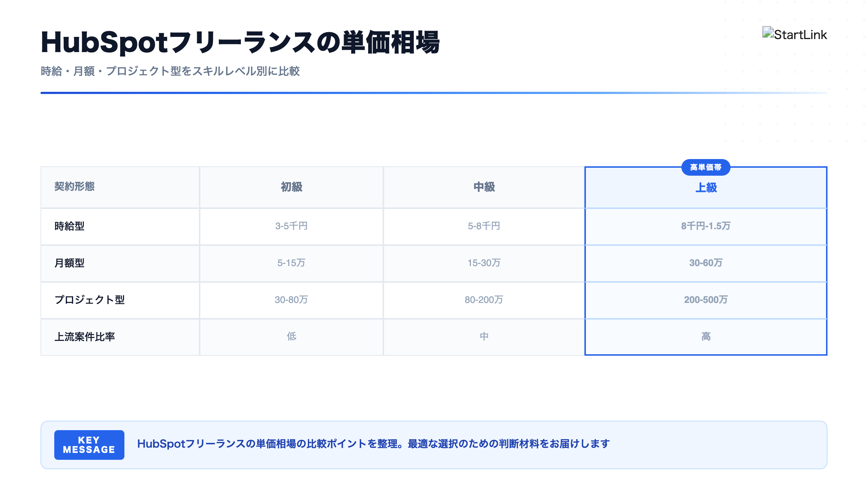
Task: Click the 初級 column header
Action: (292, 187)
